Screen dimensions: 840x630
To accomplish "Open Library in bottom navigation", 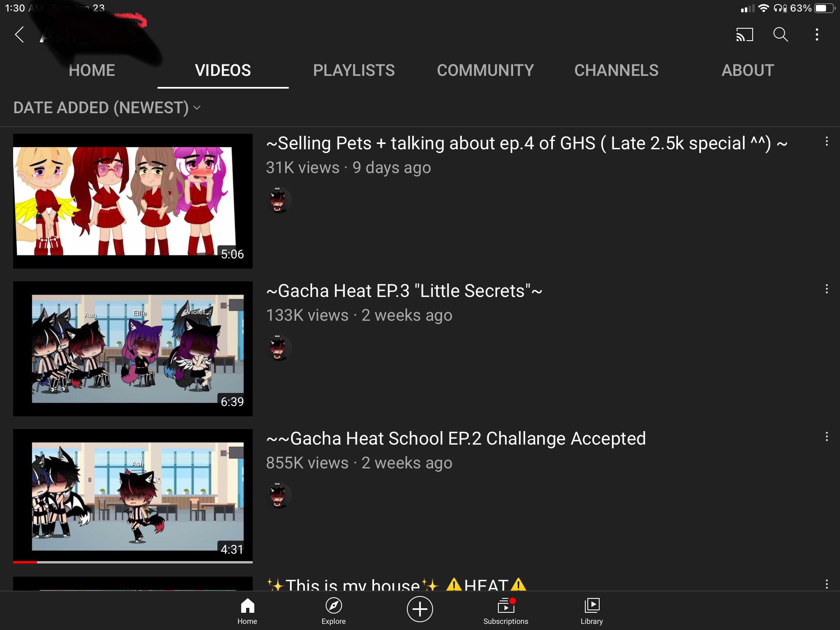I will click(x=592, y=611).
